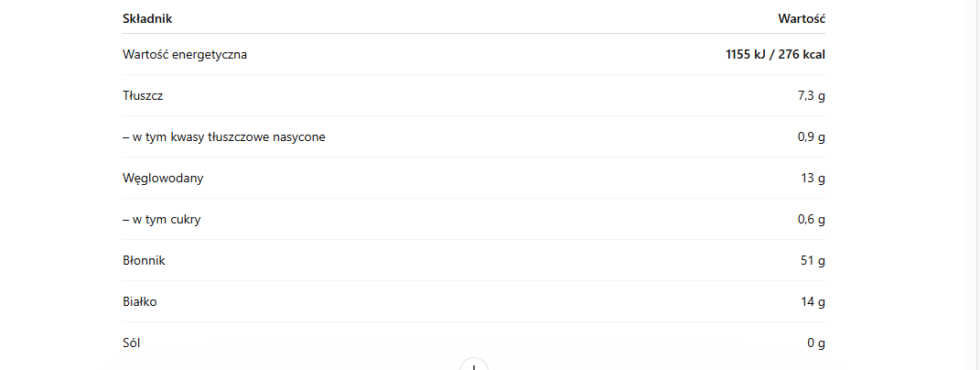Select the Sól row label
The image size is (980, 370).
[133, 343]
